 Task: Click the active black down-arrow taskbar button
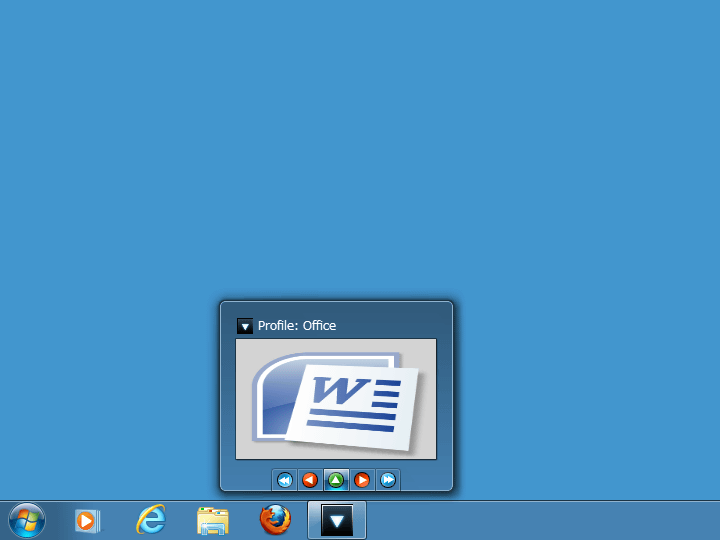[x=337, y=520]
